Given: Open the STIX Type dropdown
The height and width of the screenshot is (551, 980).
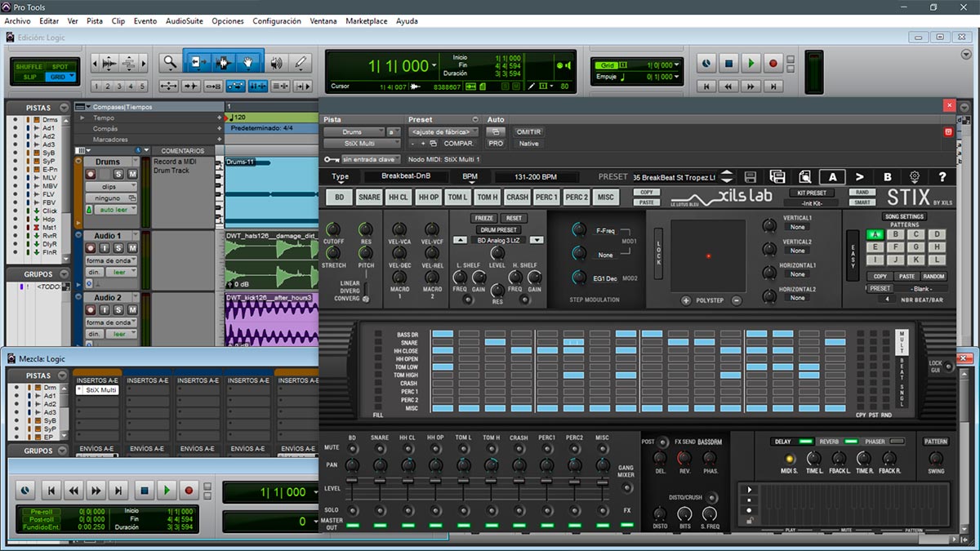Looking at the screenshot, I should pos(341,177).
